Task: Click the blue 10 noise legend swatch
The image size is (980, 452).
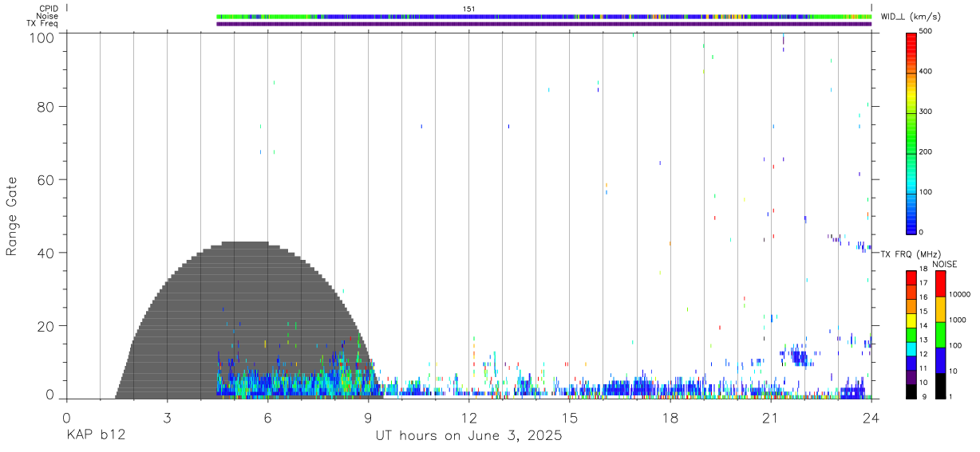Action: pos(940,360)
